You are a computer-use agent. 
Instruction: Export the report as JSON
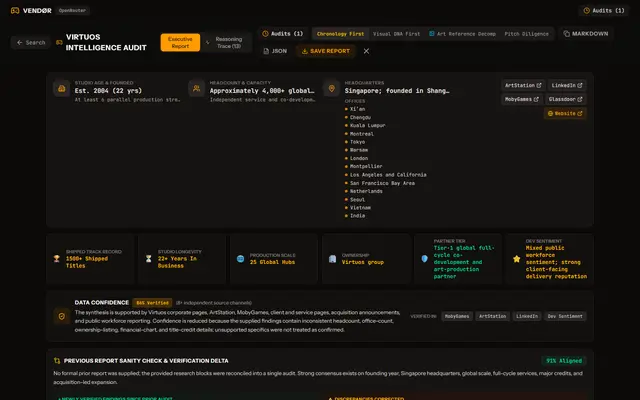pyautogui.click(x=275, y=51)
